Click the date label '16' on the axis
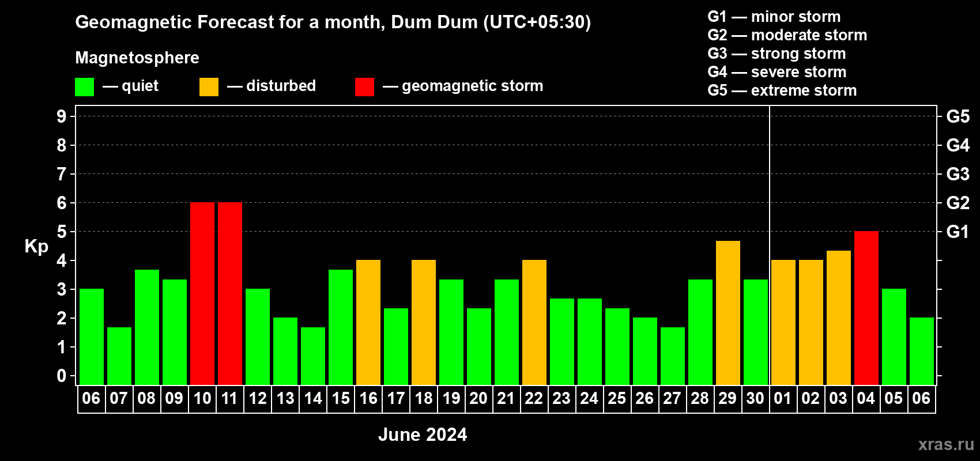Viewport: 980px width, 461px height. tap(368, 398)
